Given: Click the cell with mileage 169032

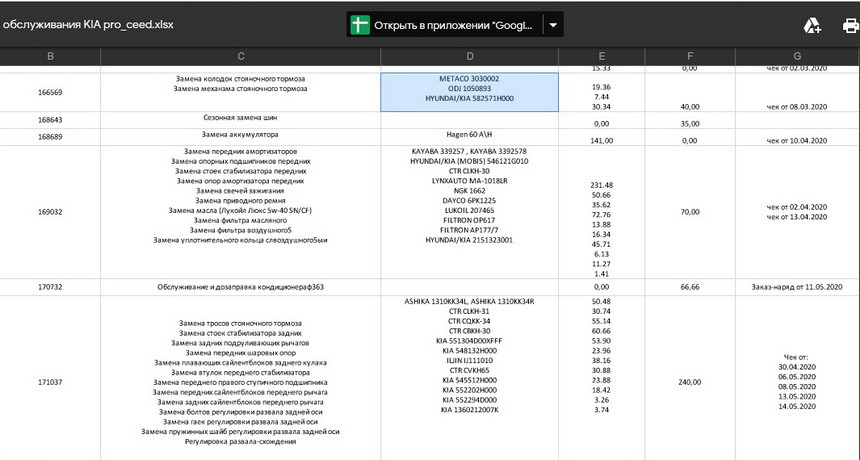Looking at the screenshot, I should 50,212.
